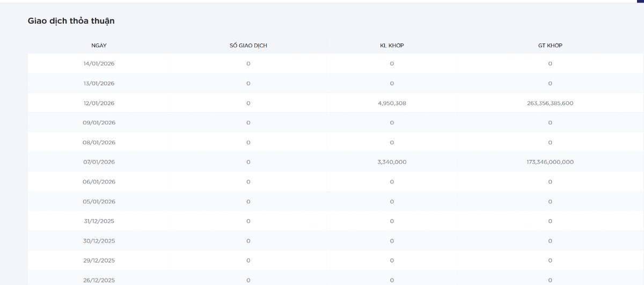This screenshot has width=644, height=285.
Task: Select the 07/01/2026 date cell
Action: 99,162
